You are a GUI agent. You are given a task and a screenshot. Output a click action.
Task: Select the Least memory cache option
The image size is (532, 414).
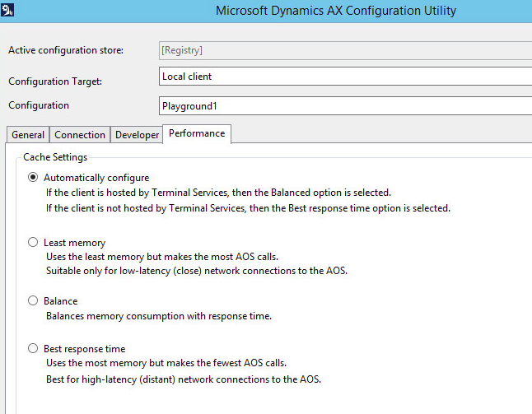[x=33, y=242]
